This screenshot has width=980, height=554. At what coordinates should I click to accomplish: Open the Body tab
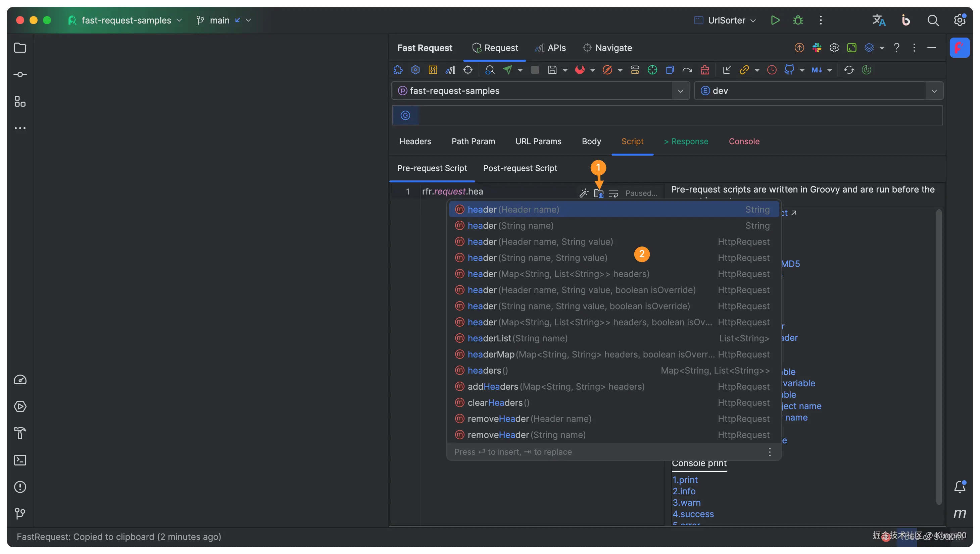(591, 141)
